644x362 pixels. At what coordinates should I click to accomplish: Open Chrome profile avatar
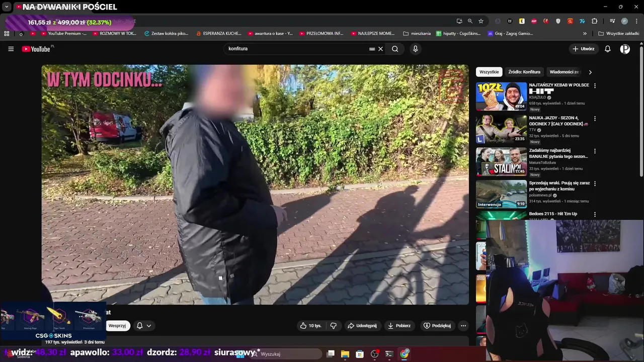point(624,21)
